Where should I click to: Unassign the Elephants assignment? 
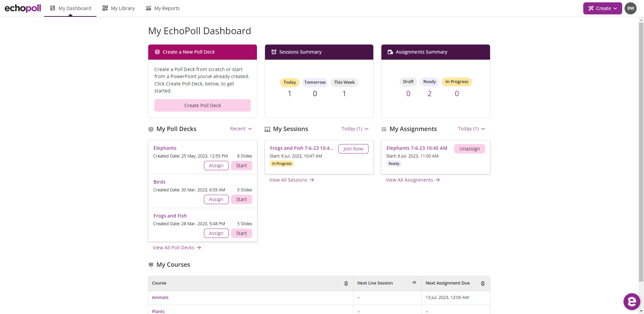click(x=470, y=149)
